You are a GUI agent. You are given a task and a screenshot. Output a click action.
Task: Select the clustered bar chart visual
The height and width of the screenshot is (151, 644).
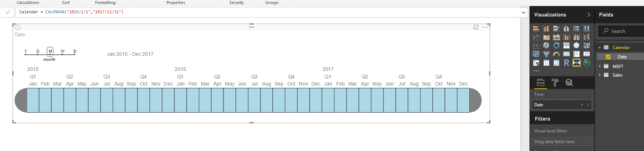(556, 28)
